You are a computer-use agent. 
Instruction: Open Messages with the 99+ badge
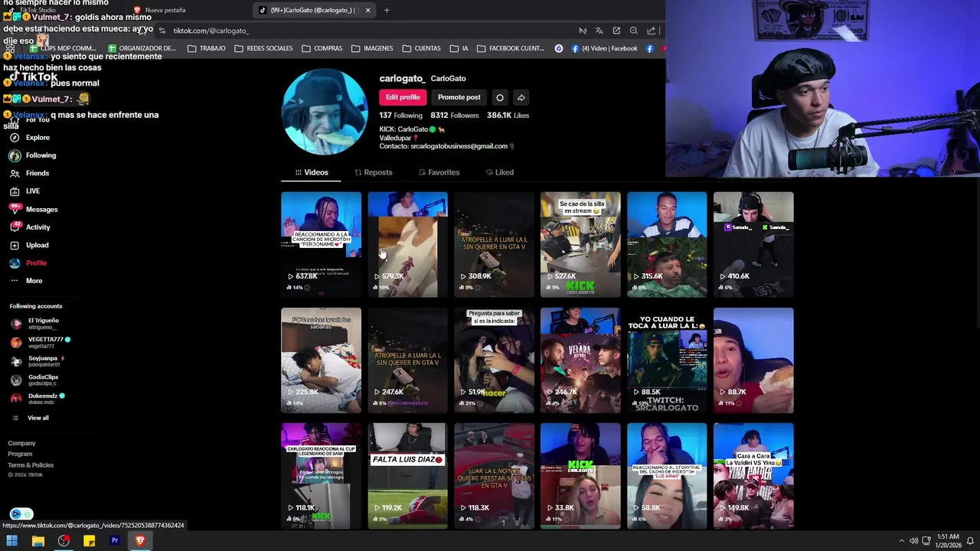click(34, 209)
